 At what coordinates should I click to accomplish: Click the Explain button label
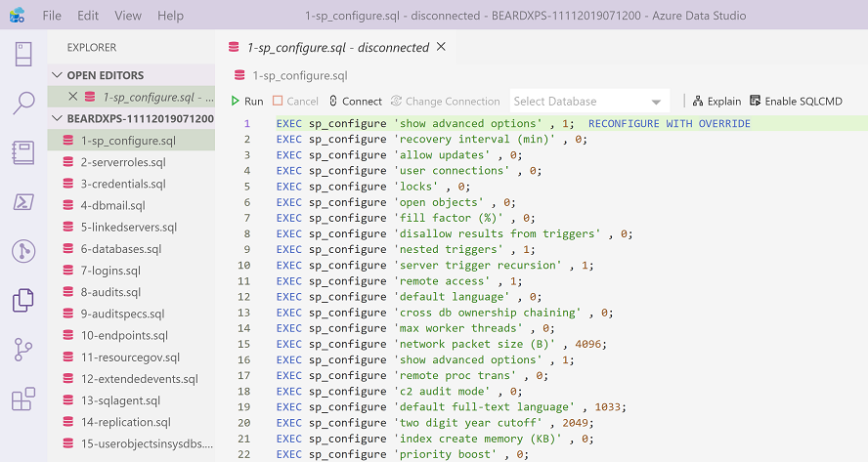(x=724, y=102)
